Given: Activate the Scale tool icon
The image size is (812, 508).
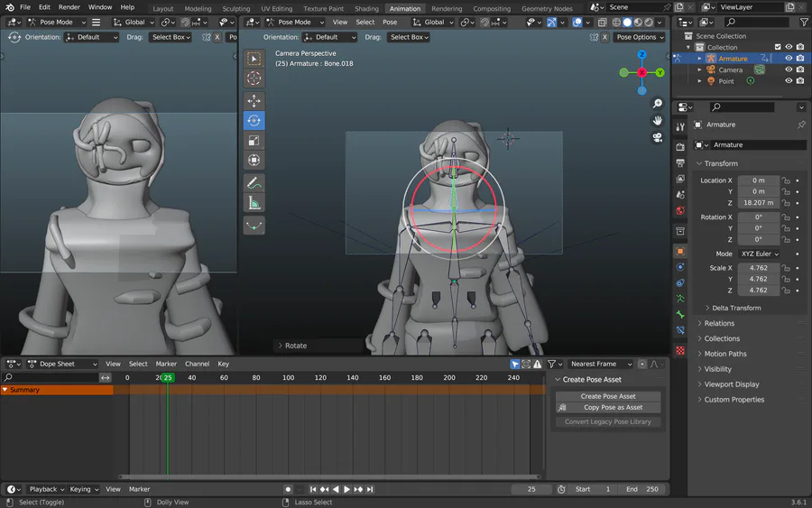Looking at the screenshot, I should click(x=254, y=141).
